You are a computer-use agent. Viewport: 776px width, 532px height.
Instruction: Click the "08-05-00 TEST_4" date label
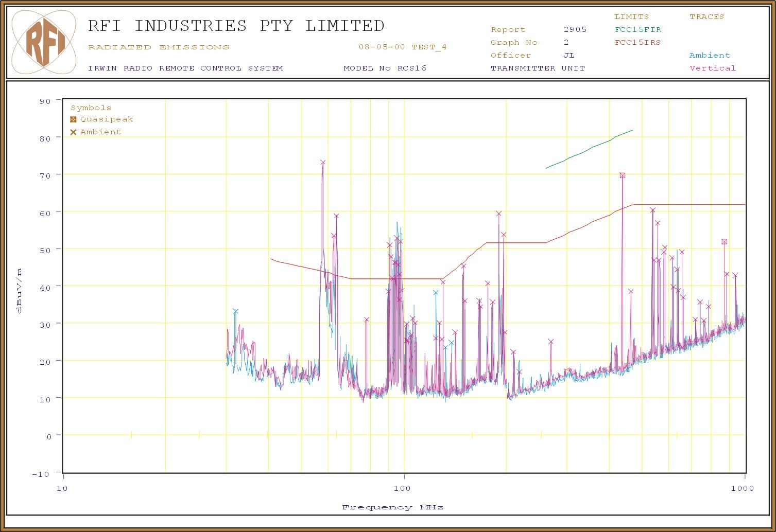pyautogui.click(x=403, y=47)
